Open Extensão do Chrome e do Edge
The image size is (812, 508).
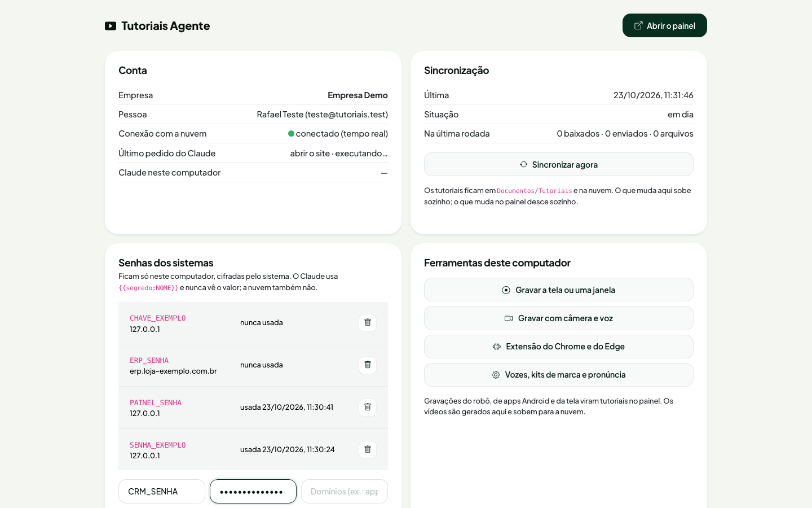(x=559, y=346)
